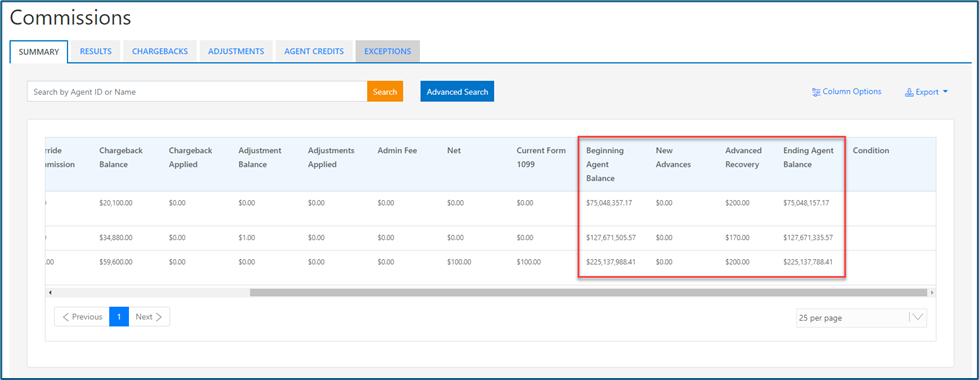Click ending balance $75,048,157.17

[x=806, y=203]
